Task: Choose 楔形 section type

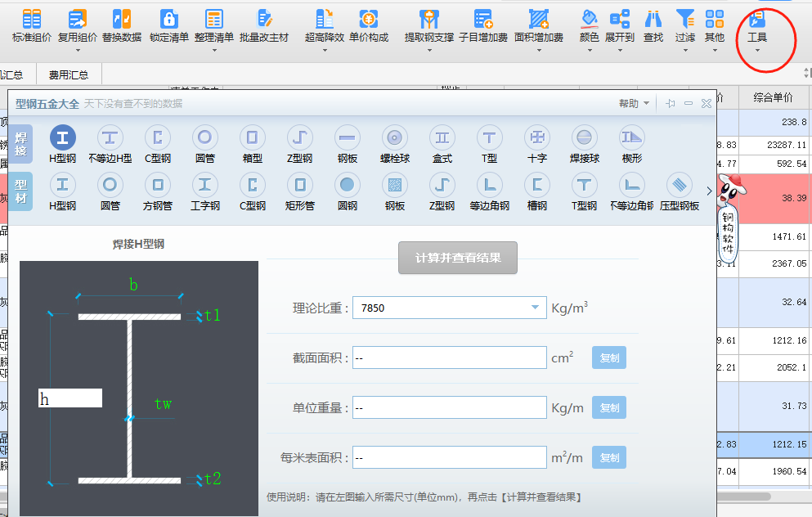Action: pos(632,144)
